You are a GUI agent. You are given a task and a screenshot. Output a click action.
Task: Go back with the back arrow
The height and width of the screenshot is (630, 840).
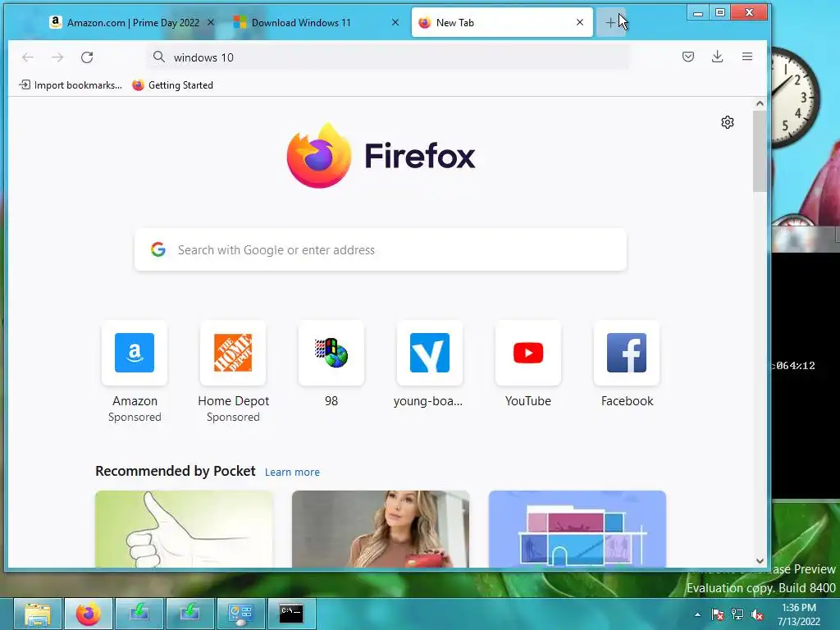[28, 57]
